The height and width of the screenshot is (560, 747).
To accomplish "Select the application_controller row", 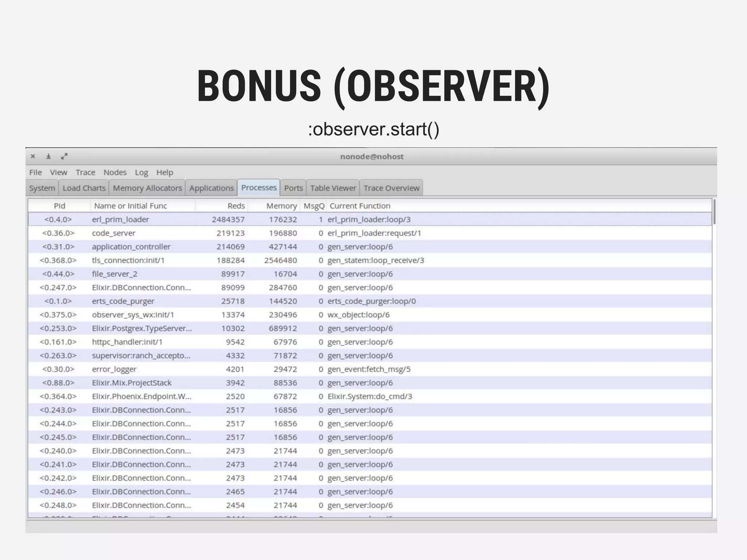I will tap(370, 247).
